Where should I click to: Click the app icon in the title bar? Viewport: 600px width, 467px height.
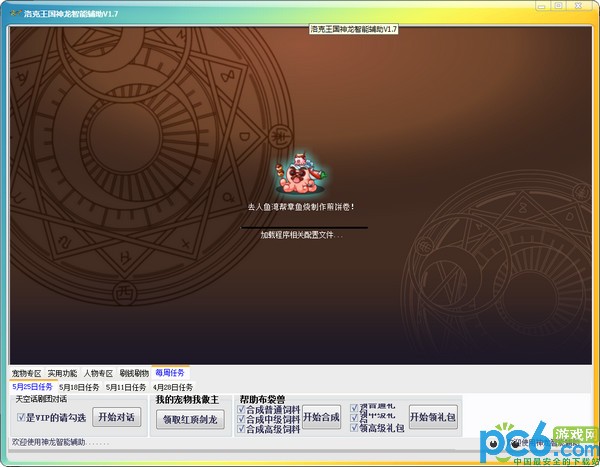point(15,13)
